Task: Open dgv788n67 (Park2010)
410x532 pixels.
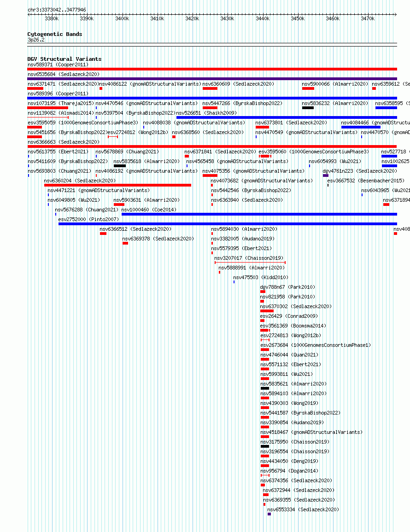Action: pyautogui.click(x=287, y=286)
